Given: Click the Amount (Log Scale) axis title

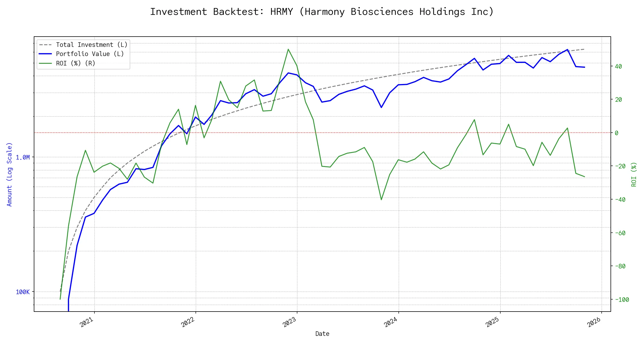Looking at the screenshot, I should 9,174.
